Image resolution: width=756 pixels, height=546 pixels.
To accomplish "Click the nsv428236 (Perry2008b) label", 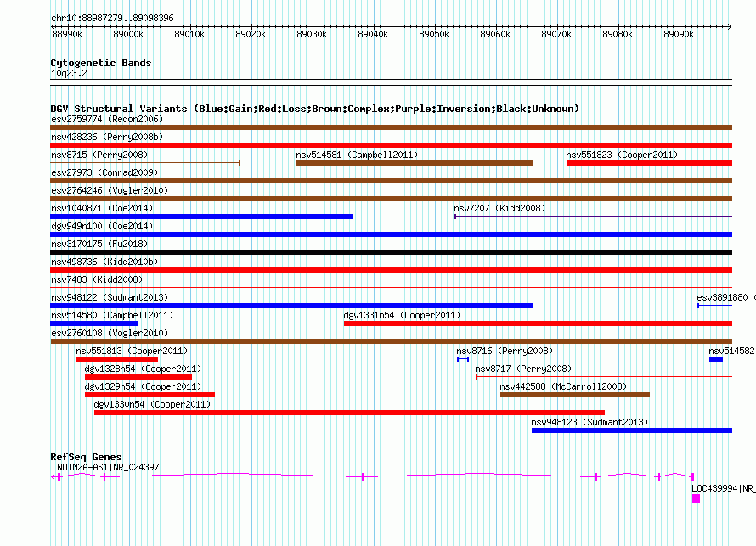I will [x=107, y=137].
